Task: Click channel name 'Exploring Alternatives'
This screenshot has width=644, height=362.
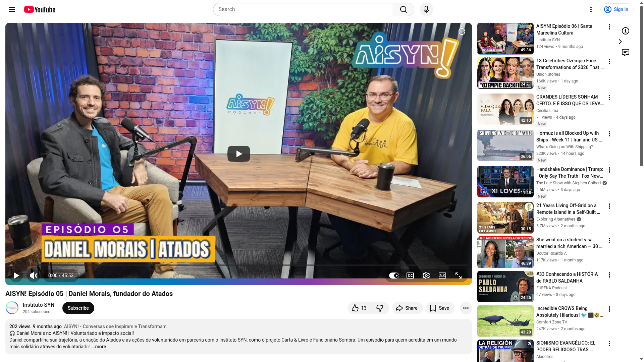Action: (555, 219)
